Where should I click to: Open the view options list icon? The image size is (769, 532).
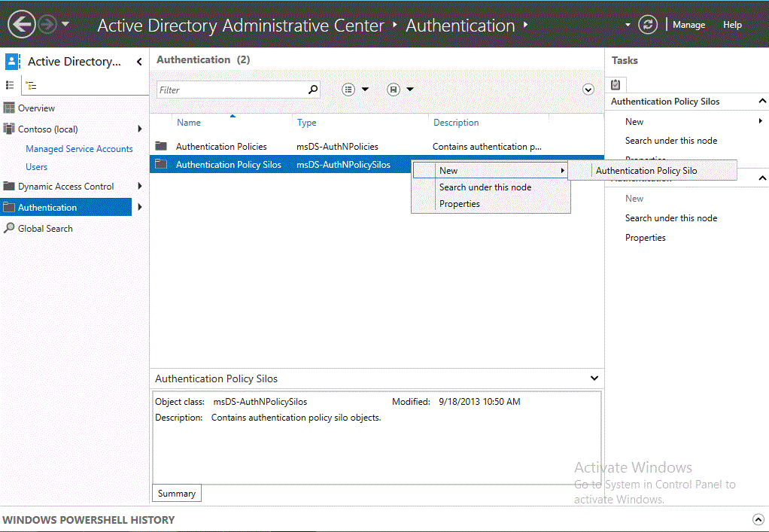click(348, 90)
